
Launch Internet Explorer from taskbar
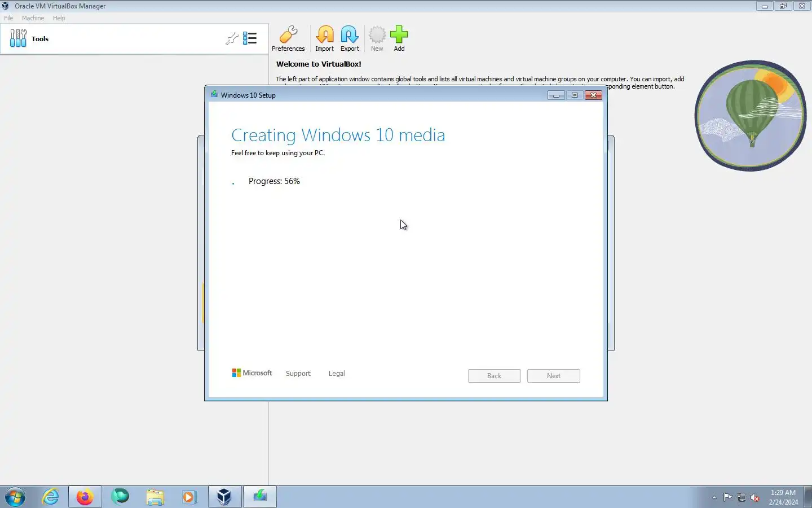pyautogui.click(x=51, y=497)
